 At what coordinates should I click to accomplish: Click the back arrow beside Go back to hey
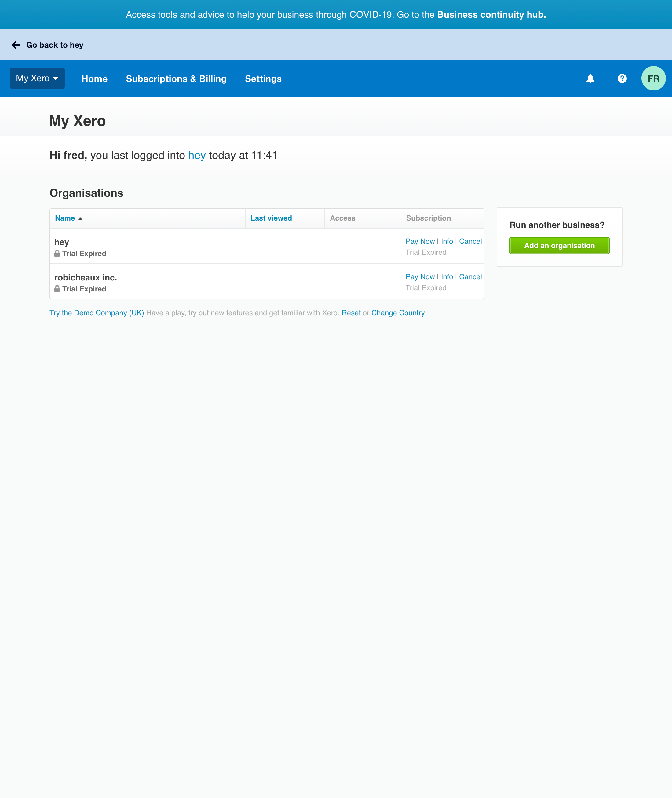tap(16, 45)
